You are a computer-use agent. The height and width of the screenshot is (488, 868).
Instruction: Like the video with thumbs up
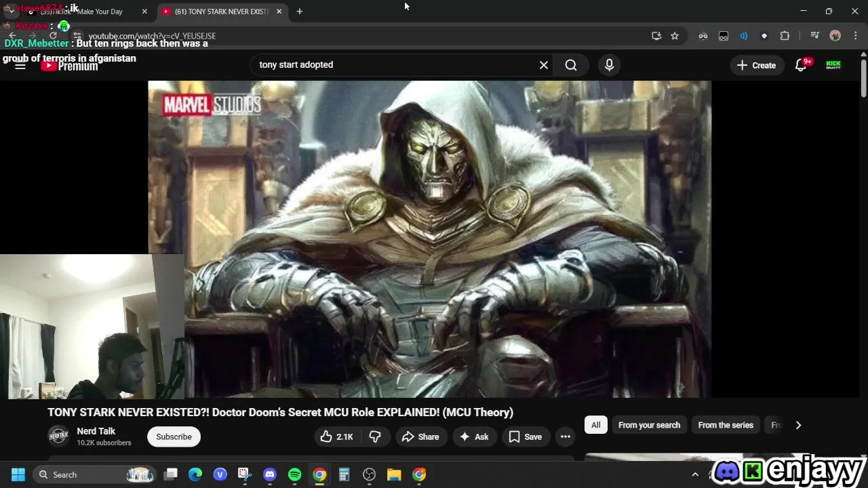337,437
